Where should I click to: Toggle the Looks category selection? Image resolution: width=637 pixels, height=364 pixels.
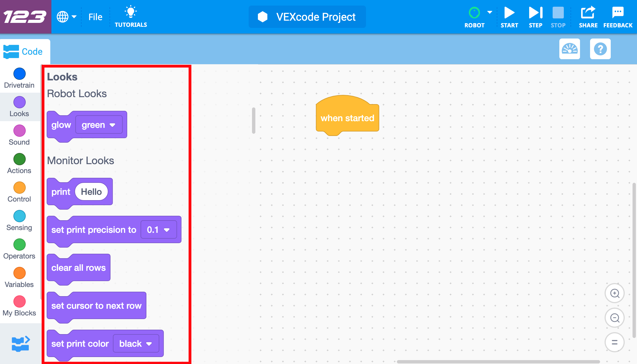(19, 106)
